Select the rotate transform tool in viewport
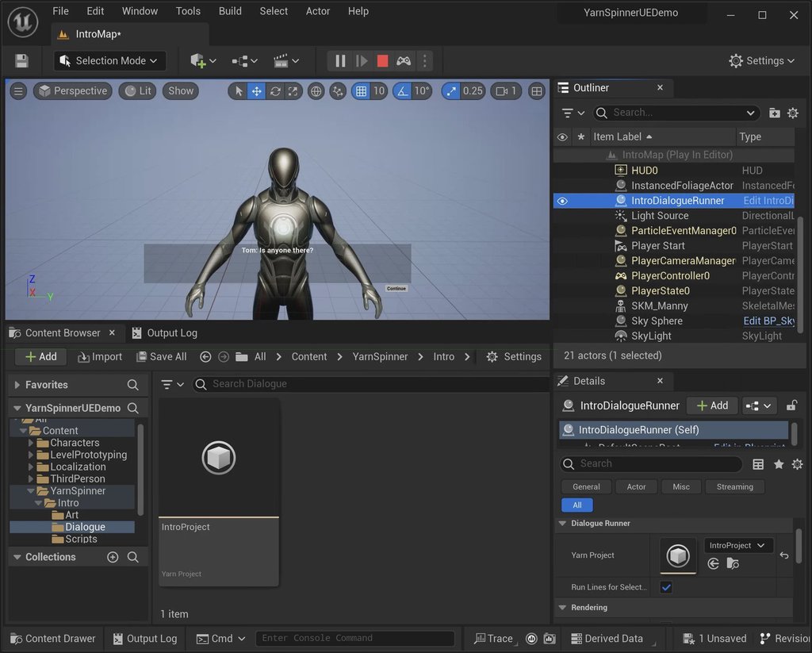The height and width of the screenshot is (653, 812). click(x=275, y=91)
